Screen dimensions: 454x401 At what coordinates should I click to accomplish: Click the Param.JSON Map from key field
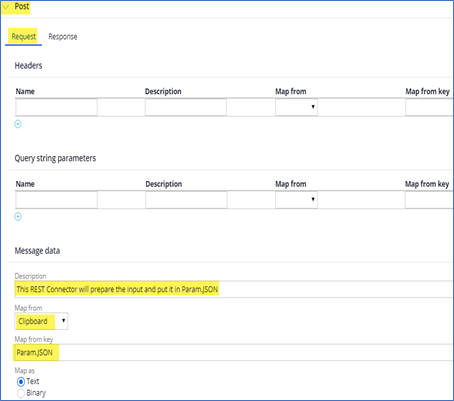click(233, 352)
